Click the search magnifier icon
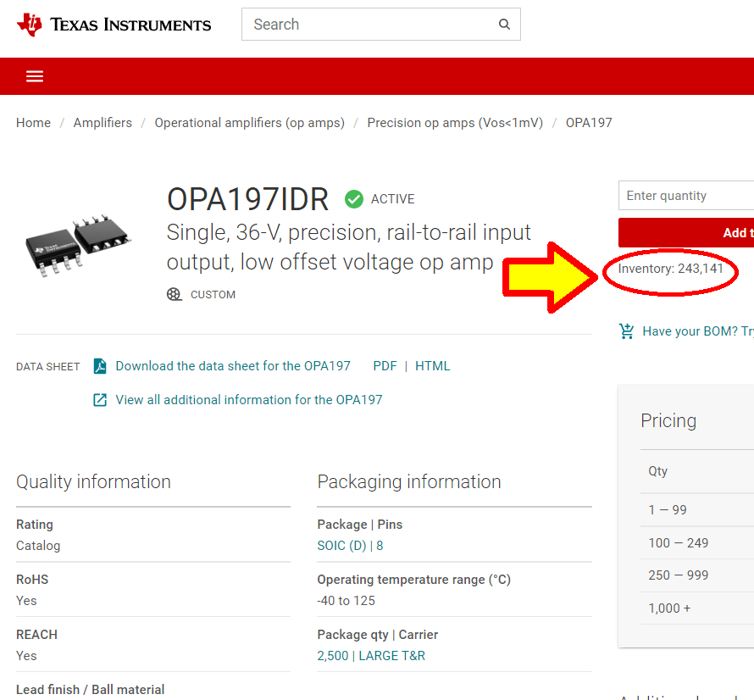 pos(504,24)
